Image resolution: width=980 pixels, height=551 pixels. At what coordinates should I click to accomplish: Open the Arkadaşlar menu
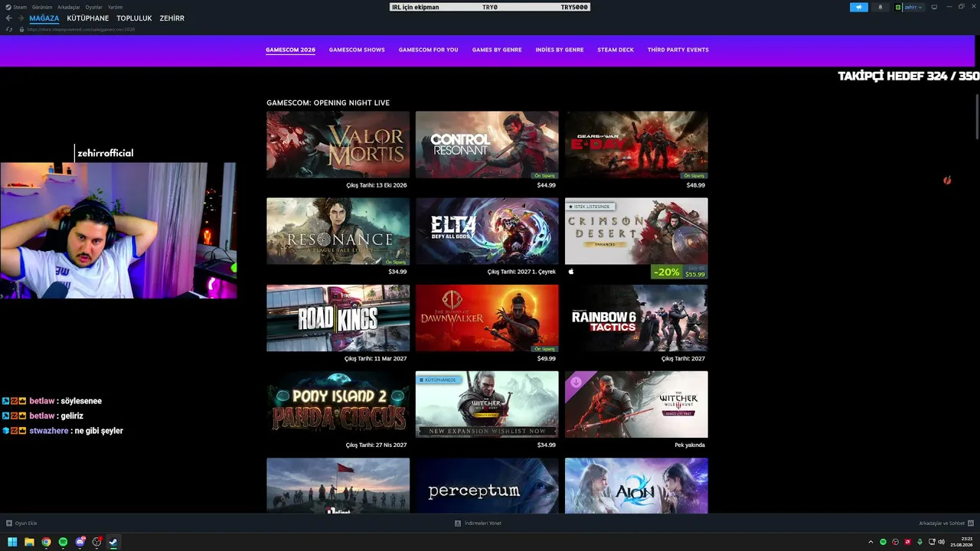tap(69, 7)
